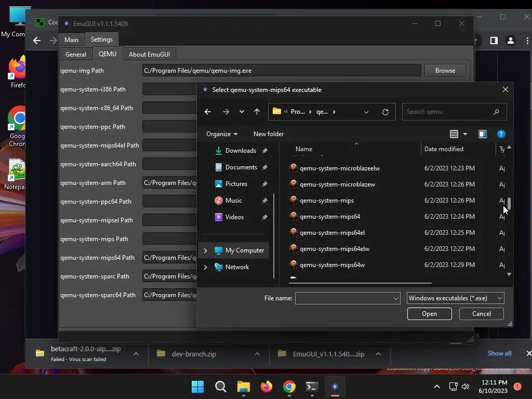Viewport: 532px width, 399px height.
Task: Change the view layout icon
Action: pos(454,134)
